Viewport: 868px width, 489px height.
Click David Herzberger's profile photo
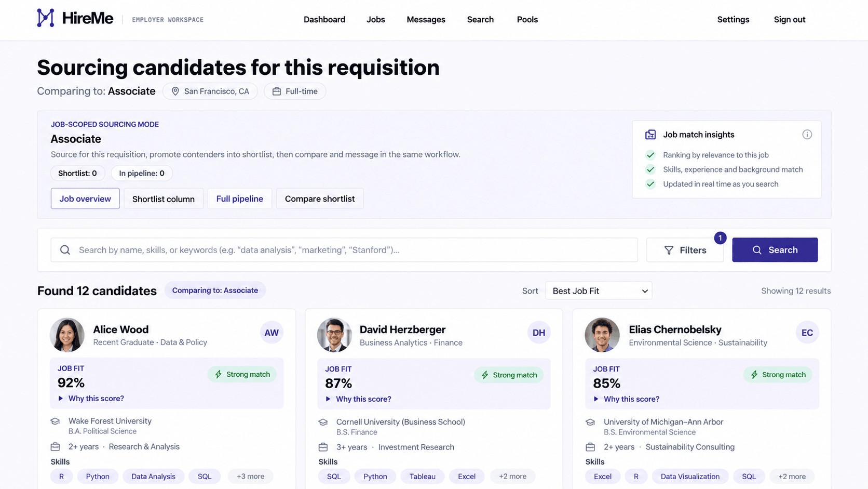(334, 335)
